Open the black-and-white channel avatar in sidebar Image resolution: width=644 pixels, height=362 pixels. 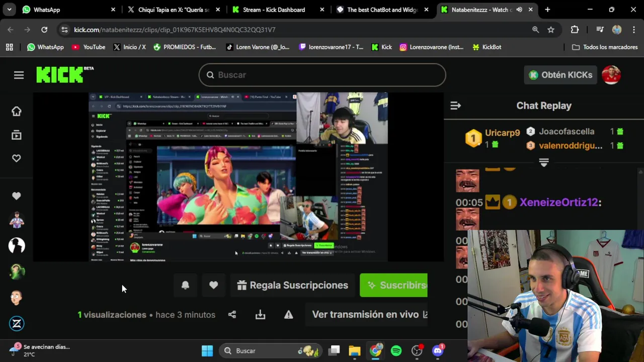pyautogui.click(x=17, y=245)
